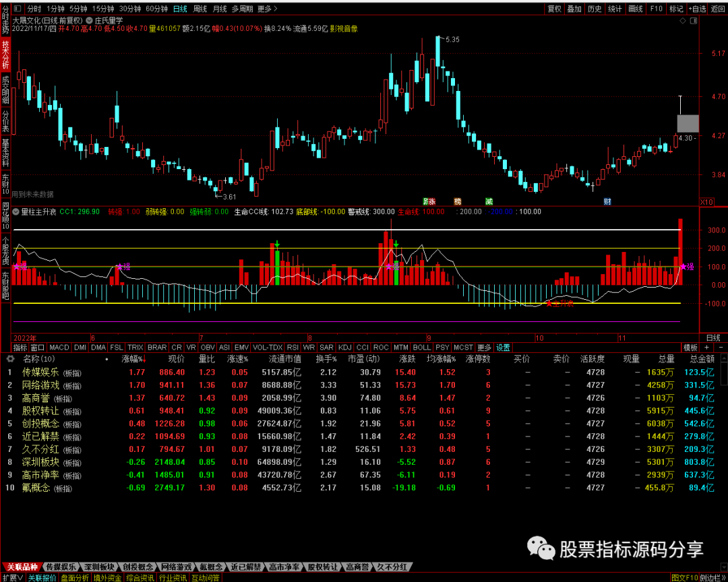Select the 日线 daily period
This screenshot has height=582, width=728.
(180, 8)
